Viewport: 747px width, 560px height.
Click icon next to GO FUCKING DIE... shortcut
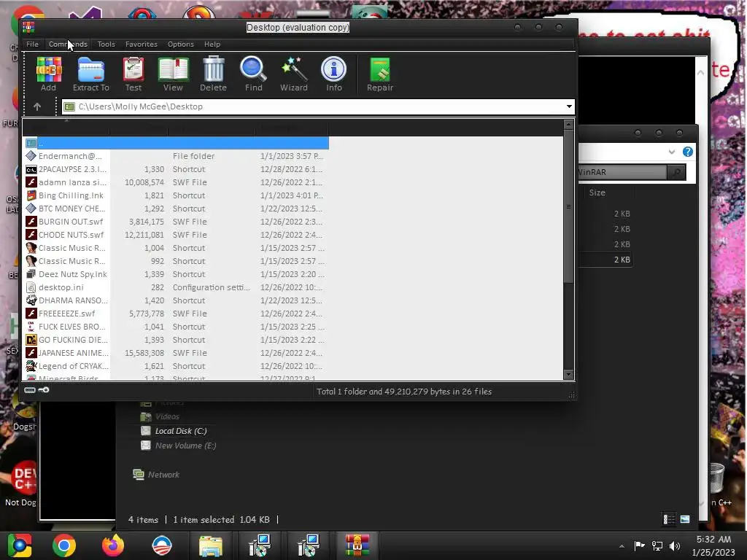(31, 340)
